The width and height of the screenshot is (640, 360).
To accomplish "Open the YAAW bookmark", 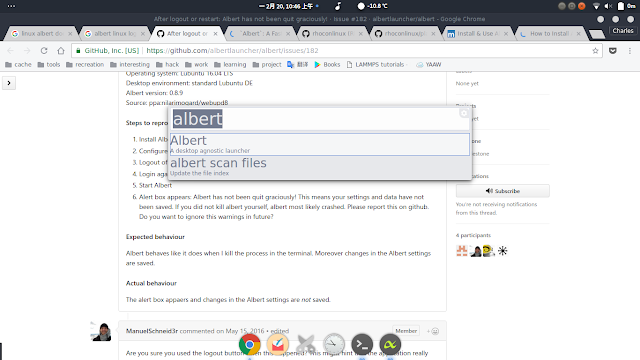I will click(429, 64).
